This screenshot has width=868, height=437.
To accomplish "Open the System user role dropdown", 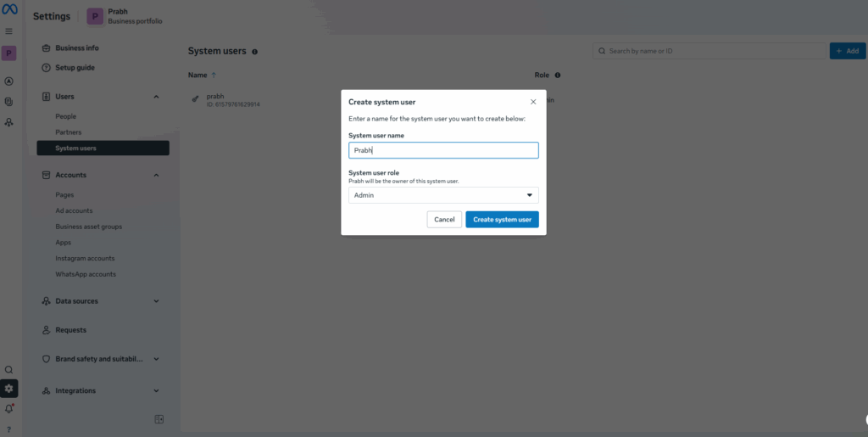I will pos(443,195).
